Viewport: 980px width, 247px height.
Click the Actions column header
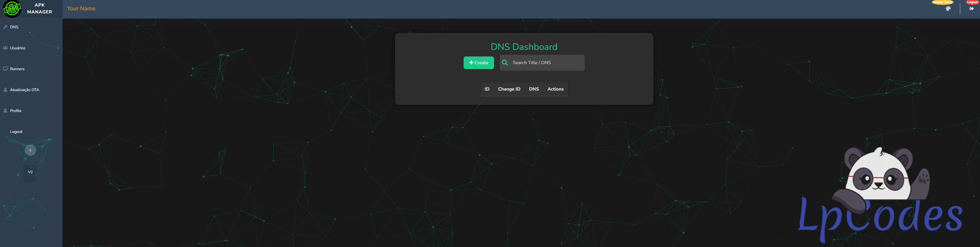click(555, 89)
